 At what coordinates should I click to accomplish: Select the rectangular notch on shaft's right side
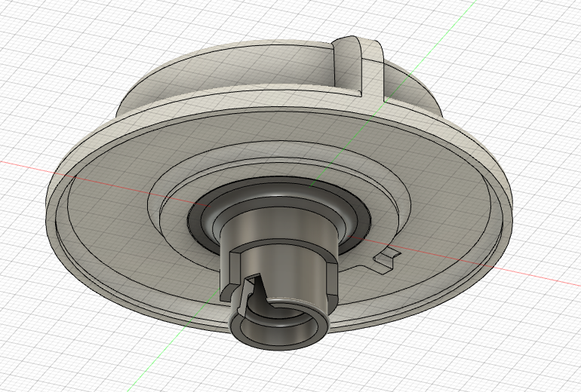point(330,277)
